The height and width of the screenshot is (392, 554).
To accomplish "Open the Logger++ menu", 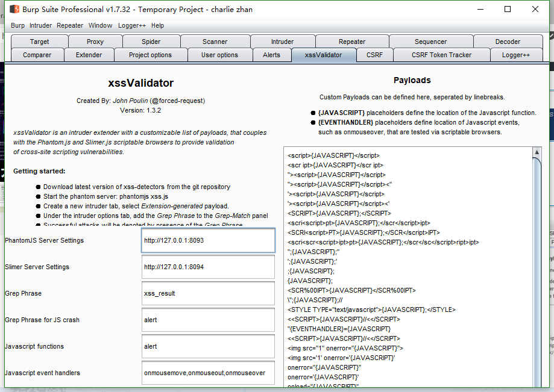I will (132, 25).
